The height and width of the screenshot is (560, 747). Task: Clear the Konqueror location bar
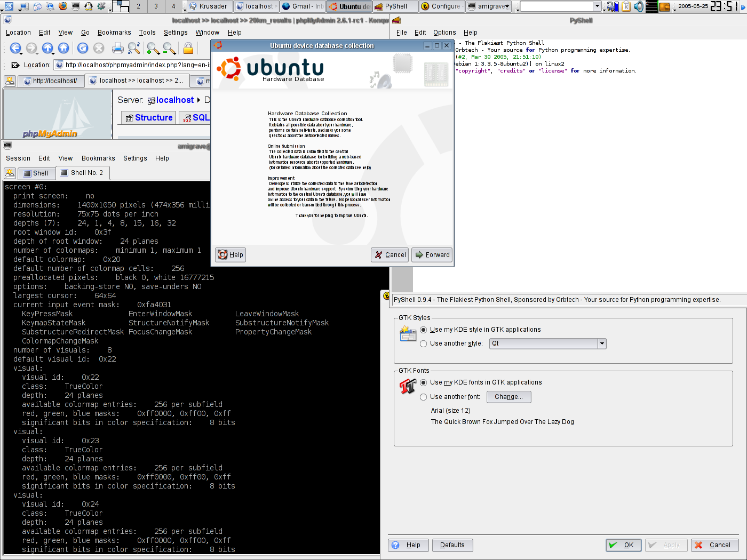pos(15,65)
